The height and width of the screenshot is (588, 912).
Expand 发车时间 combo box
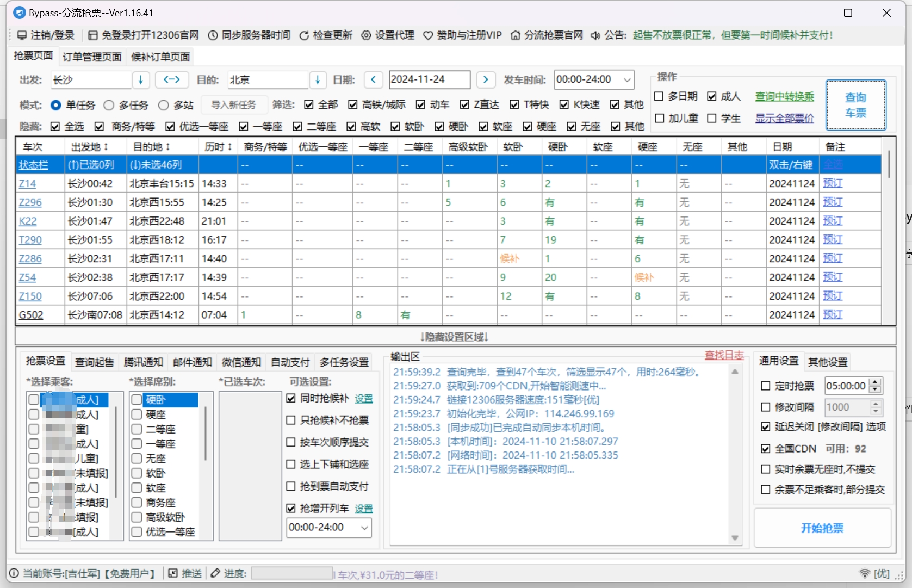coord(627,79)
